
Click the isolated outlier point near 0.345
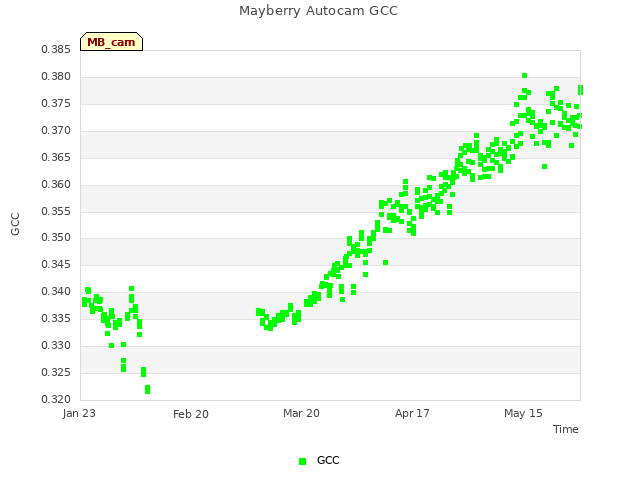click(x=385, y=262)
